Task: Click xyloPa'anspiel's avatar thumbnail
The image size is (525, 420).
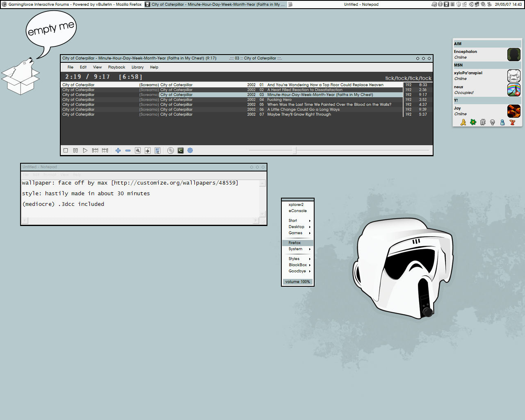Action: [x=514, y=76]
